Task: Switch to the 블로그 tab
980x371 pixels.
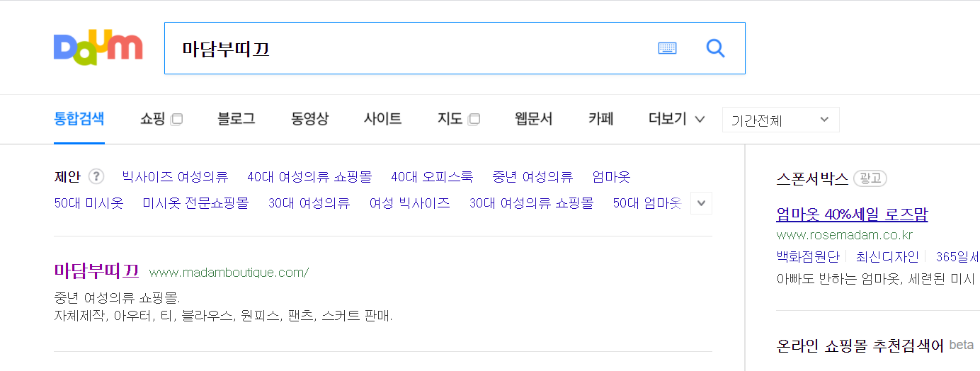Action: [237, 119]
